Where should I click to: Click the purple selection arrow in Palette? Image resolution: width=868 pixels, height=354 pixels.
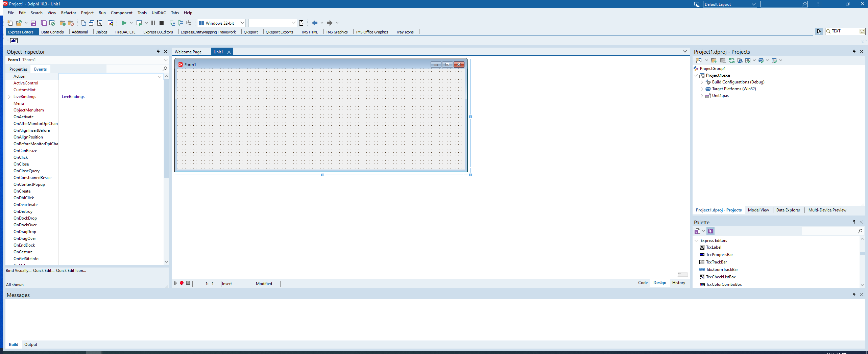(710, 231)
